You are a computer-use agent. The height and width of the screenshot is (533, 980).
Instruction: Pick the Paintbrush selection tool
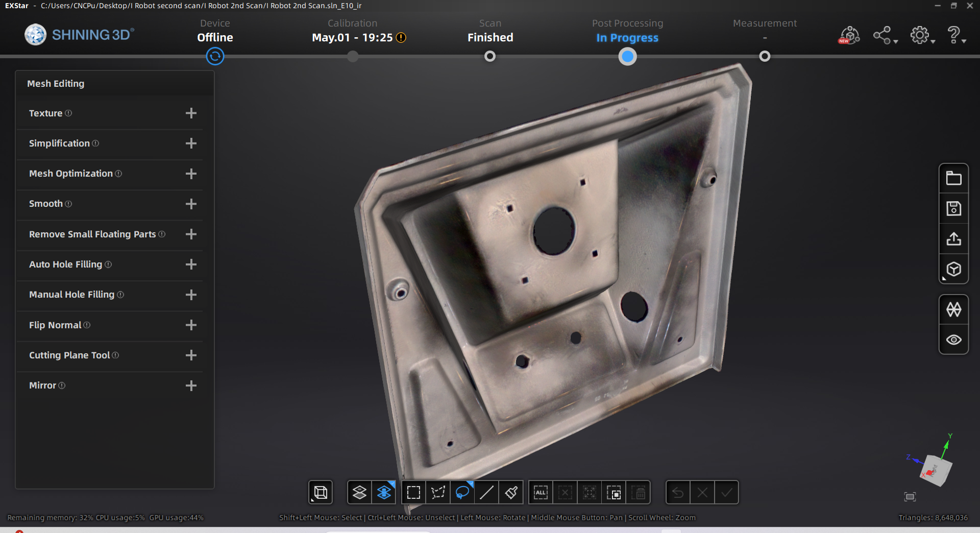pos(511,492)
